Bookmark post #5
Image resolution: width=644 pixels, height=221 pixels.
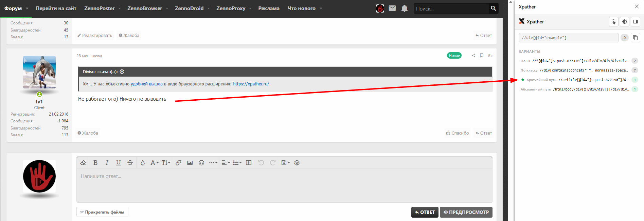coord(482,55)
